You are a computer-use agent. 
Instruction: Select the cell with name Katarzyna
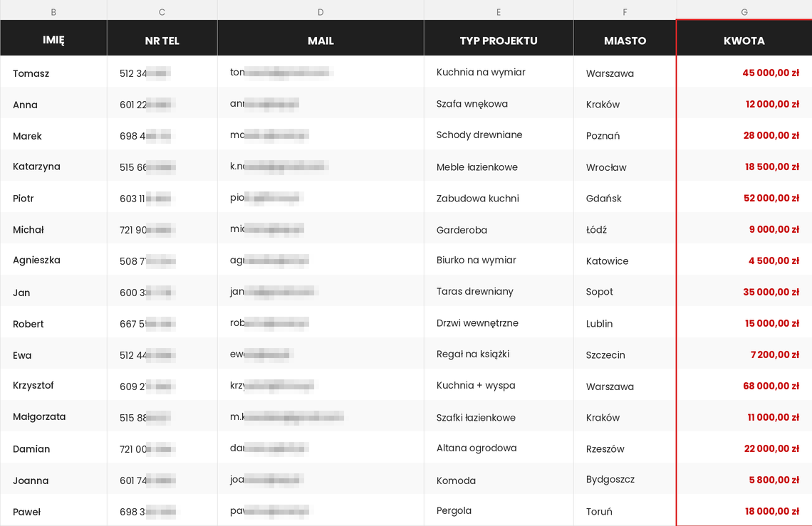pos(53,166)
